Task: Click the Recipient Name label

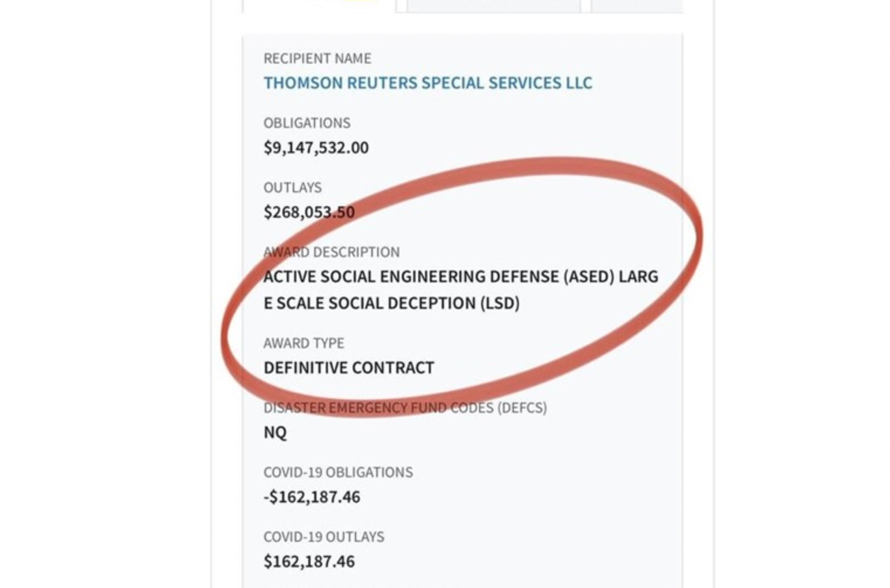Action: point(317,58)
